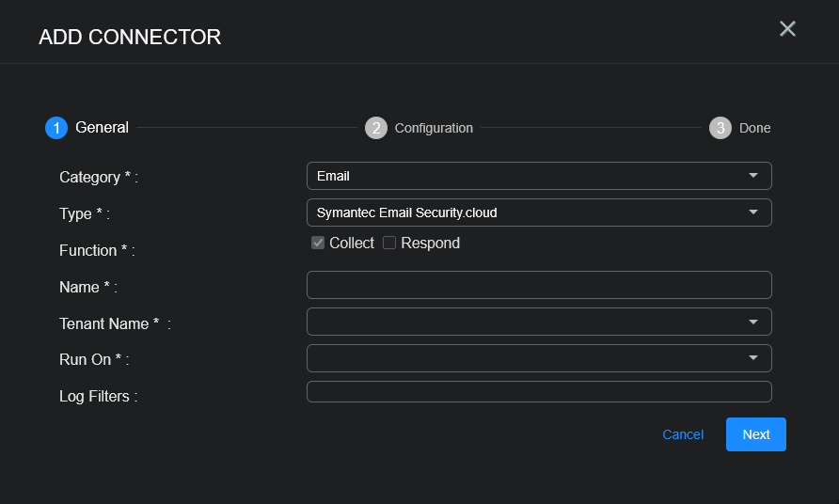Click the Run On dropdown arrow icon
839x504 pixels.
click(x=752, y=358)
